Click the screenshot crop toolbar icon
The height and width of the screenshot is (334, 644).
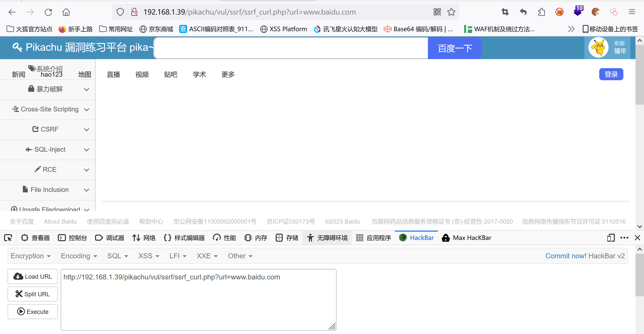(505, 12)
